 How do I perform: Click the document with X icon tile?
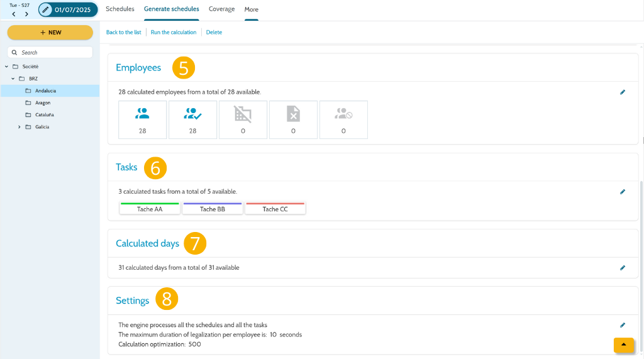click(x=293, y=120)
